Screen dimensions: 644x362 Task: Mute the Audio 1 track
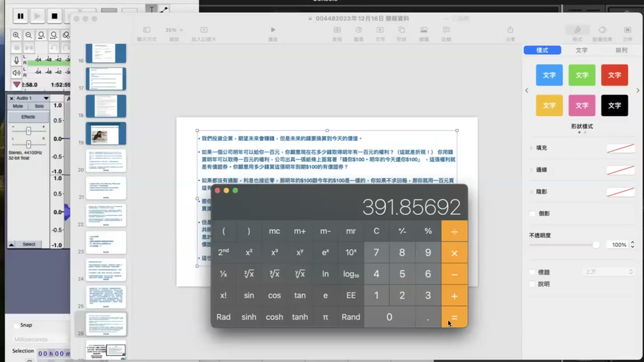[x=18, y=106]
